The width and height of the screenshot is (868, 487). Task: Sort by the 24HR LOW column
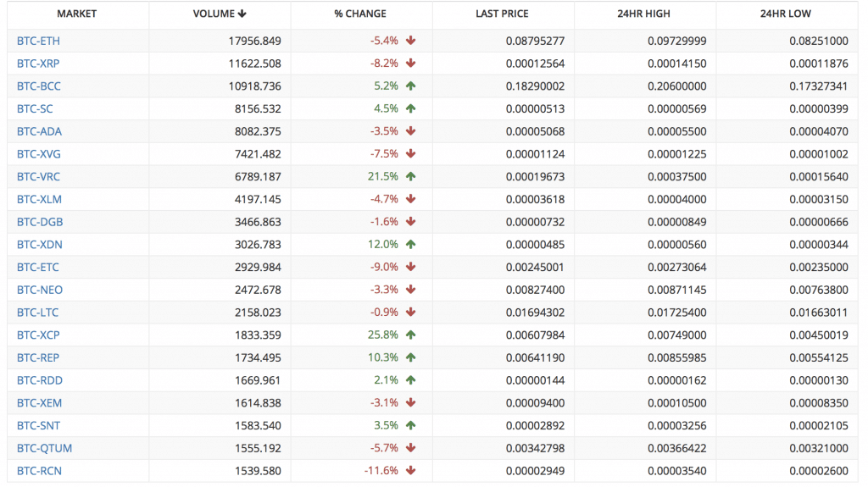pyautogui.click(x=786, y=14)
